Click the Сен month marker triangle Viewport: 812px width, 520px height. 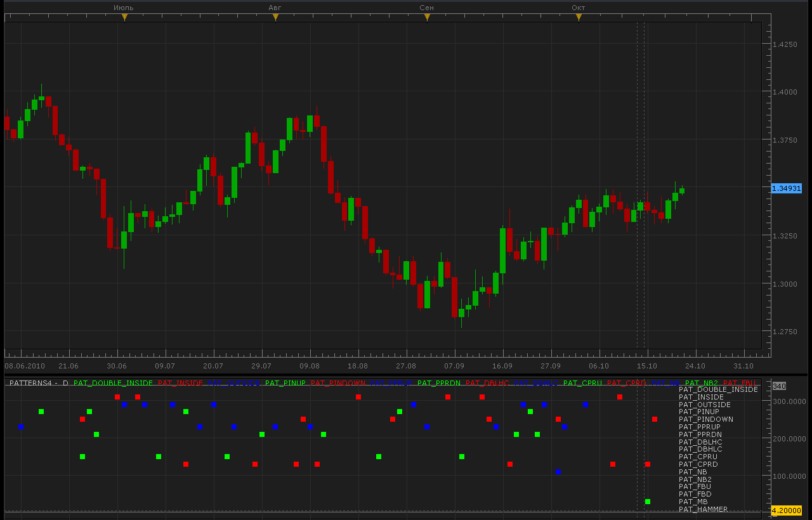(x=427, y=18)
